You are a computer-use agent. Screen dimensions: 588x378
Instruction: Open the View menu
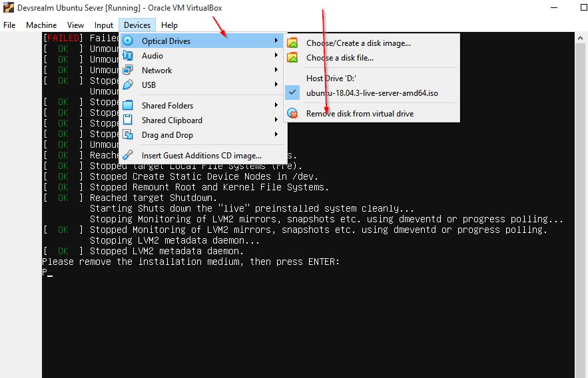(x=75, y=25)
